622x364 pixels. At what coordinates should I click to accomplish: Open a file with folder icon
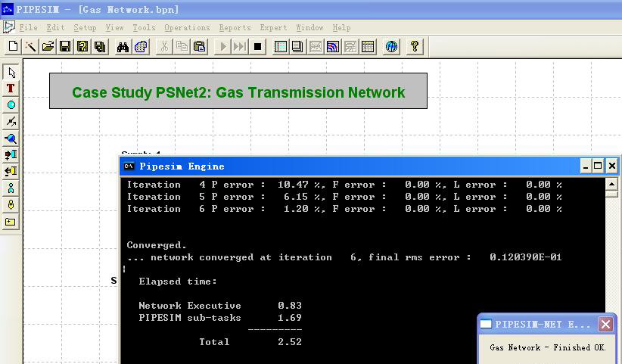coord(48,47)
